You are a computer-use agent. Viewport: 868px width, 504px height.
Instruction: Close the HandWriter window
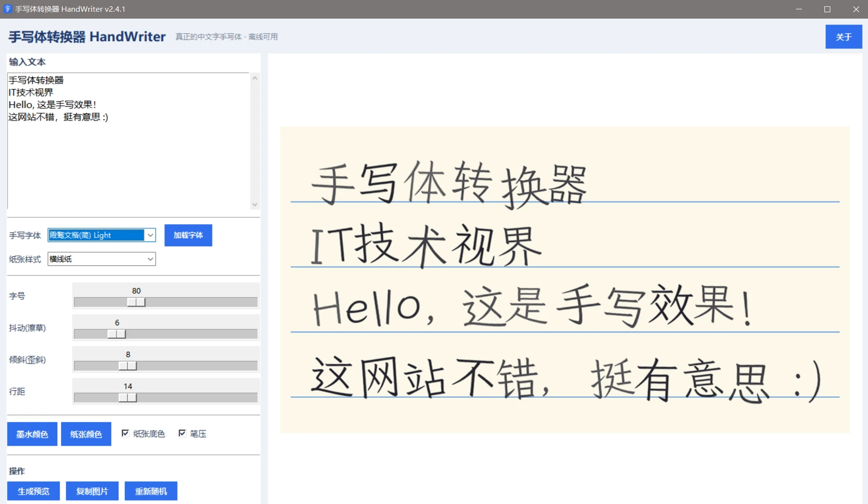coord(856,9)
